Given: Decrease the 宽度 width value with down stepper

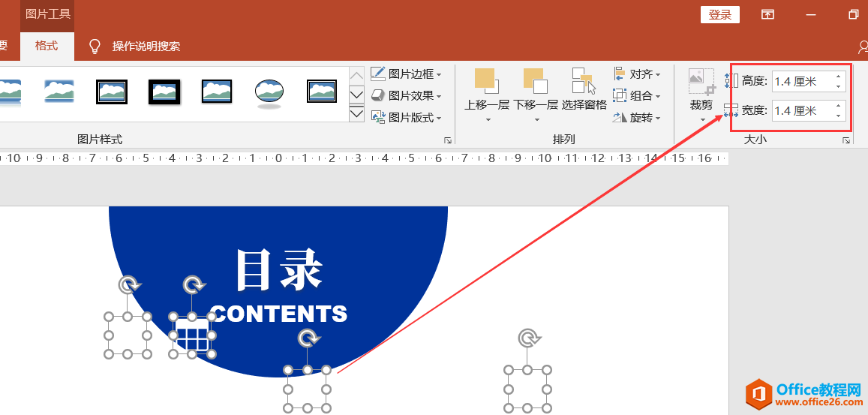Looking at the screenshot, I should pyautogui.click(x=839, y=116).
